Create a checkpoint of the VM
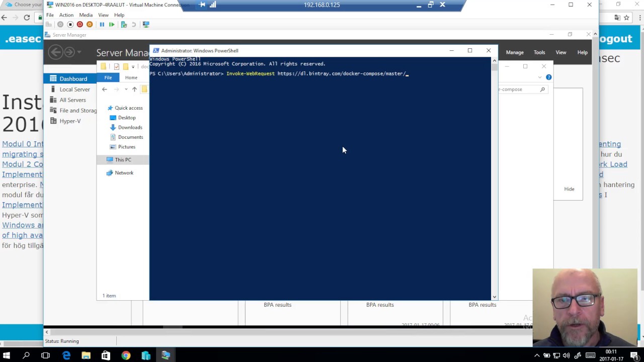Screen dimensions: 644x362 (124, 24)
